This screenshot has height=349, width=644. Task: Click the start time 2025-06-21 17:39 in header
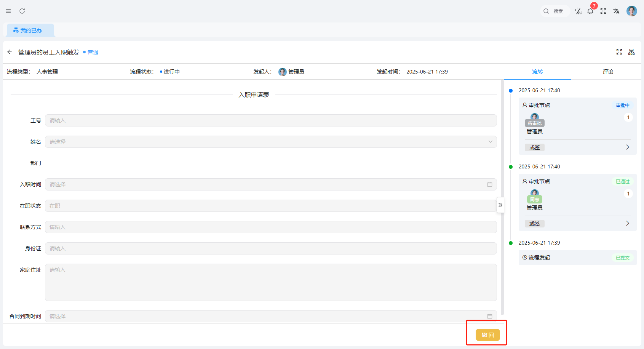427,72
